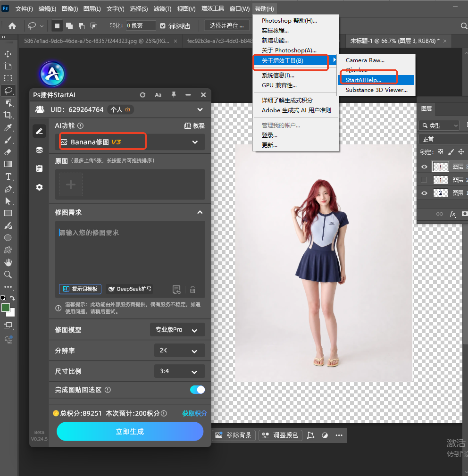468x476 pixels.
Task: Clear retouch prompt with trash icon
Action: point(192,290)
